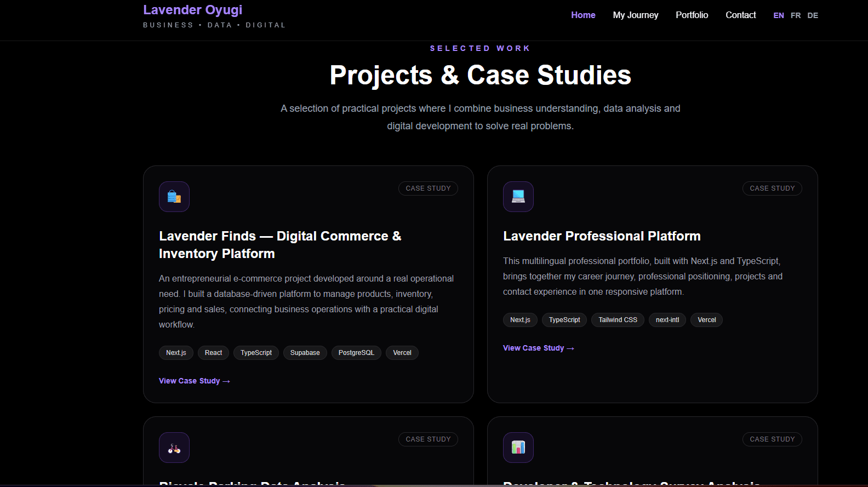868x487 pixels.
Task: Click Lavender Professional Platform card title
Action: click(x=602, y=236)
